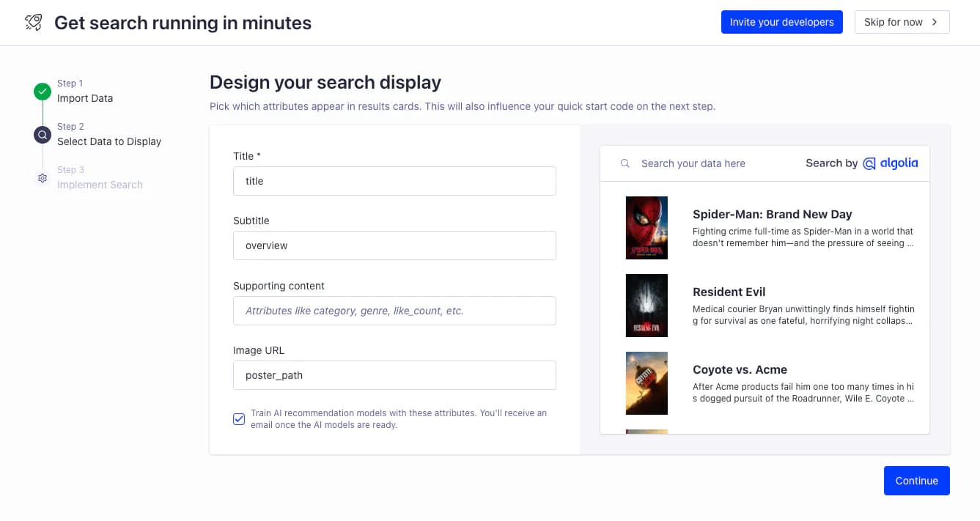Screen dimensions: 980x521
Task: Click the Step 2 magnifier circle icon
Action: click(x=43, y=135)
